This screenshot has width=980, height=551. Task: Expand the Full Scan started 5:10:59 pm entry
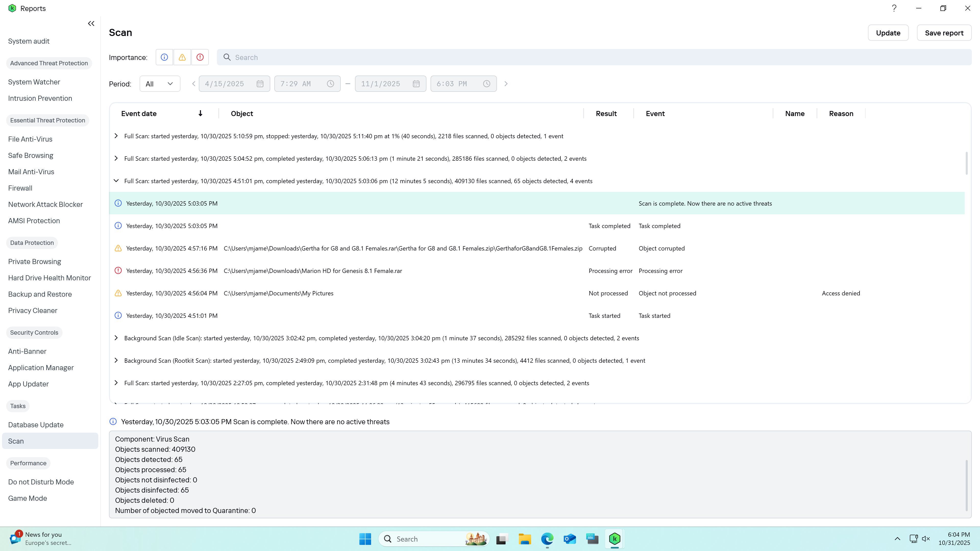pos(116,136)
